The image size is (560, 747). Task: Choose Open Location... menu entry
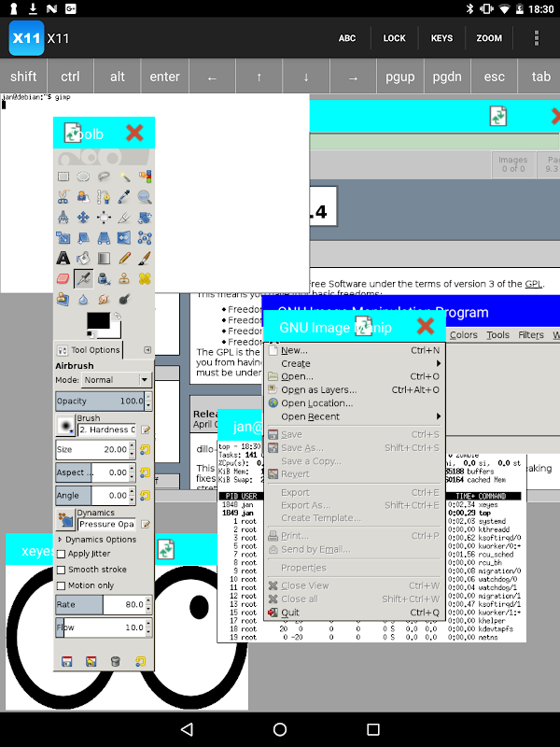[354, 403]
